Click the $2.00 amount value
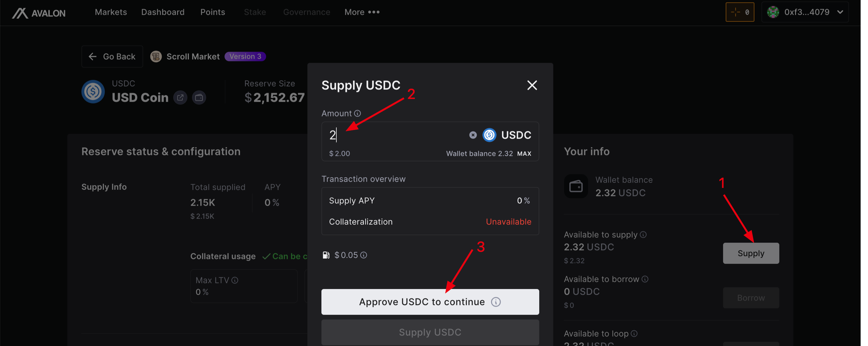 (x=339, y=154)
